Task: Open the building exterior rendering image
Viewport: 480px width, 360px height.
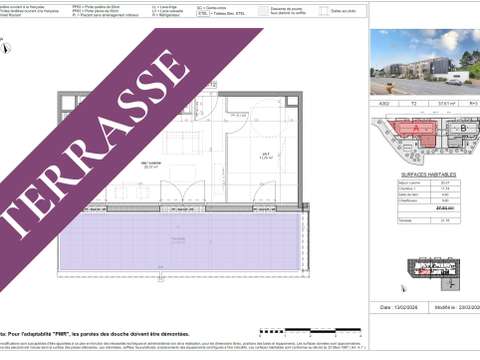Action: point(425,62)
